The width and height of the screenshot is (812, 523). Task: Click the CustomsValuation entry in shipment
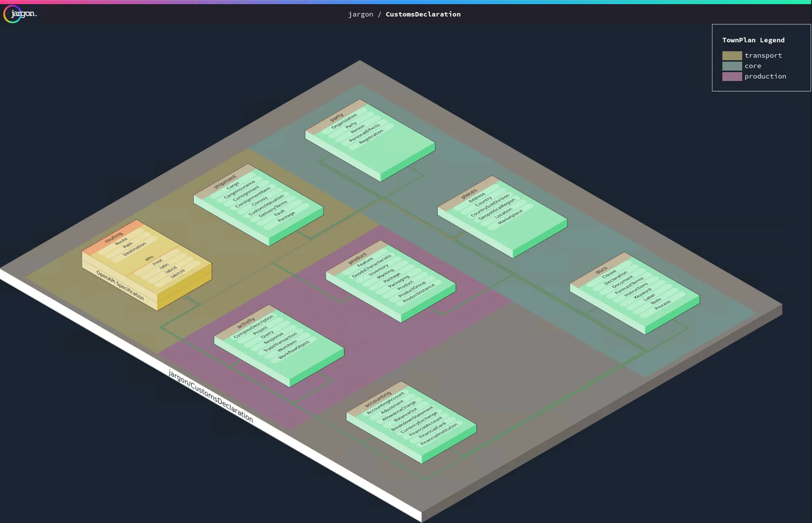coord(266,205)
